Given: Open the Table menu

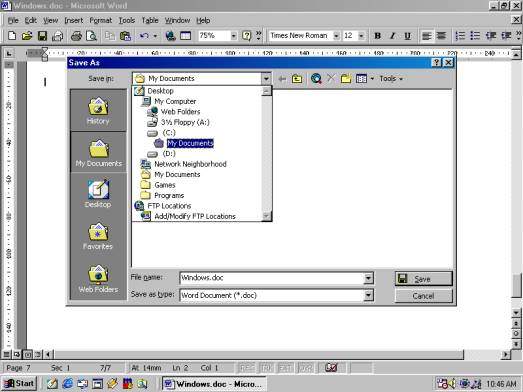Looking at the screenshot, I should (x=150, y=21).
